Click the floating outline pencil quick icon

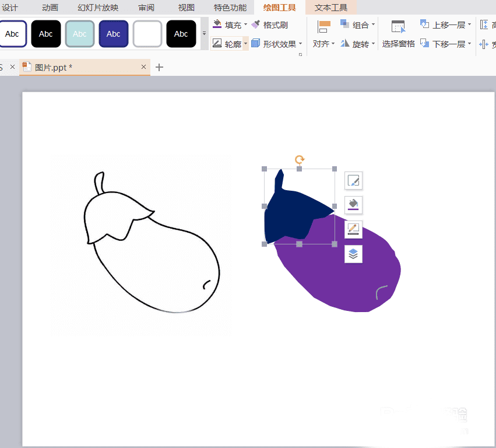coord(353,229)
